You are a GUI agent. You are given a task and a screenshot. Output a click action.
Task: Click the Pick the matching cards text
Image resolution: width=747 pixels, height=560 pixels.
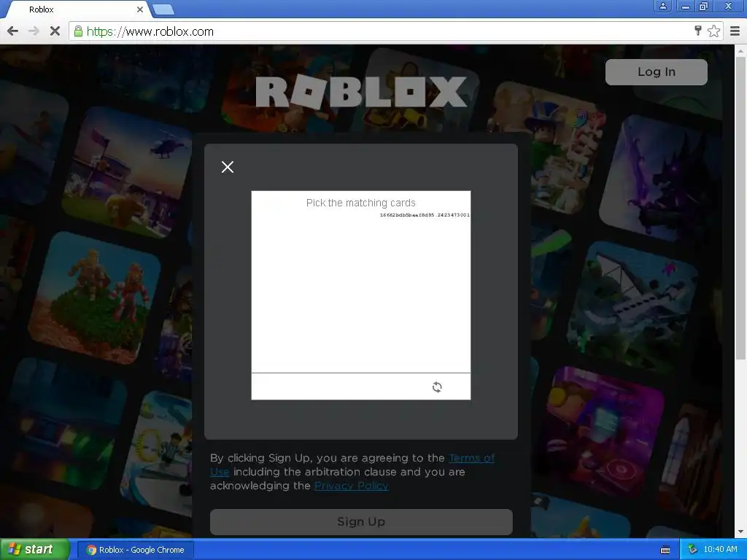click(x=360, y=203)
